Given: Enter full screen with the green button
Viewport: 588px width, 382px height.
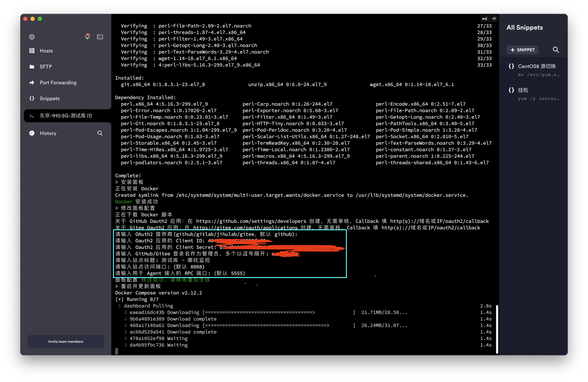Looking at the screenshot, I should 40,19.
